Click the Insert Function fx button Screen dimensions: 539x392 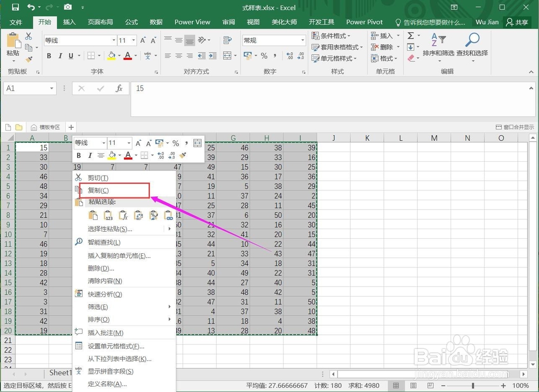click(x=119, y=88)
